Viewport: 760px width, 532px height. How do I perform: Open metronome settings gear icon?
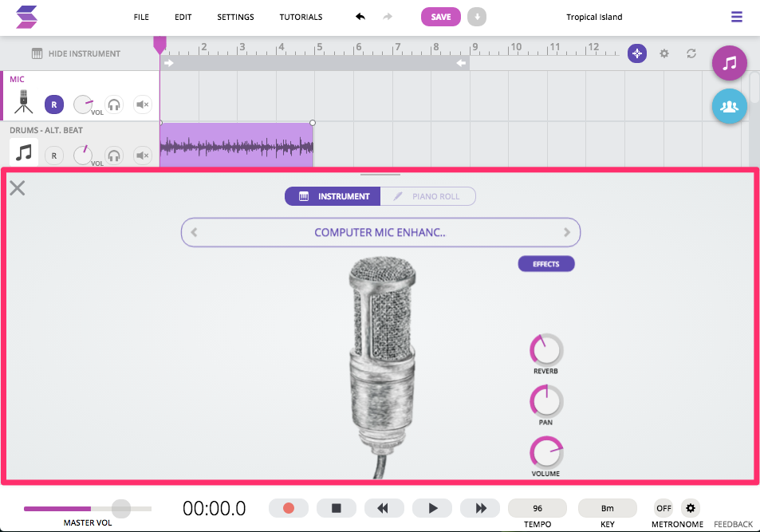[x=690, y=508]
